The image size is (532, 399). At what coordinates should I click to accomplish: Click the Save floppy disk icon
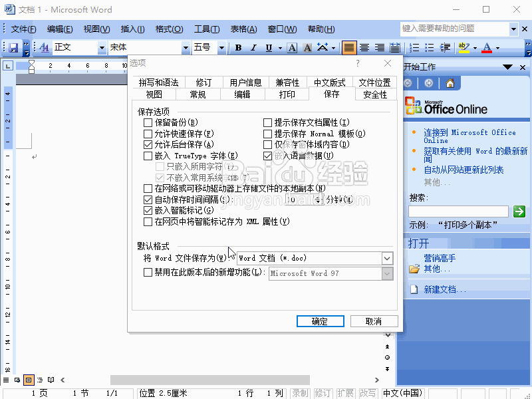(13, 48)
